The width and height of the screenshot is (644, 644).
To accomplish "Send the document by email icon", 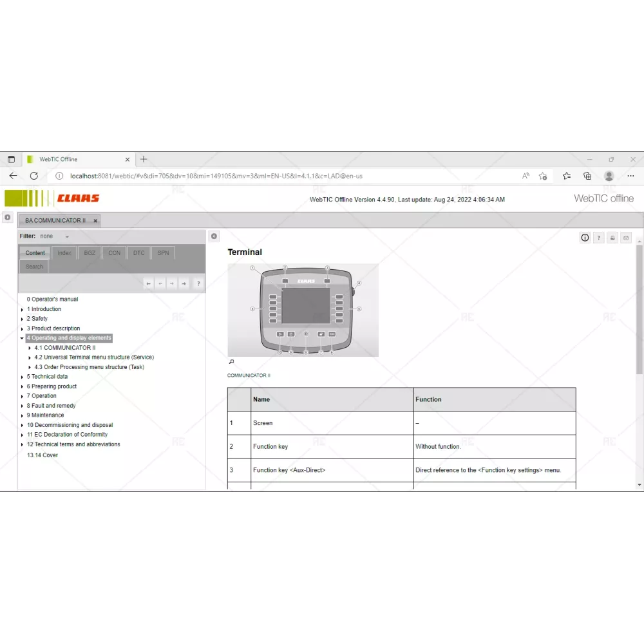I will coord(625,238).
